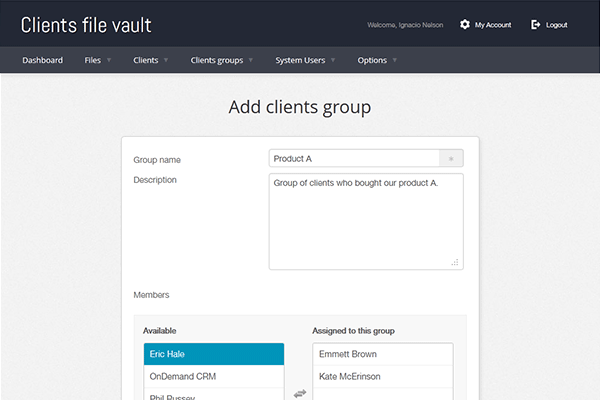Select OnDemand CRM from Available members
This screenshot has height=400, width=600.
(x=214, y=376)
